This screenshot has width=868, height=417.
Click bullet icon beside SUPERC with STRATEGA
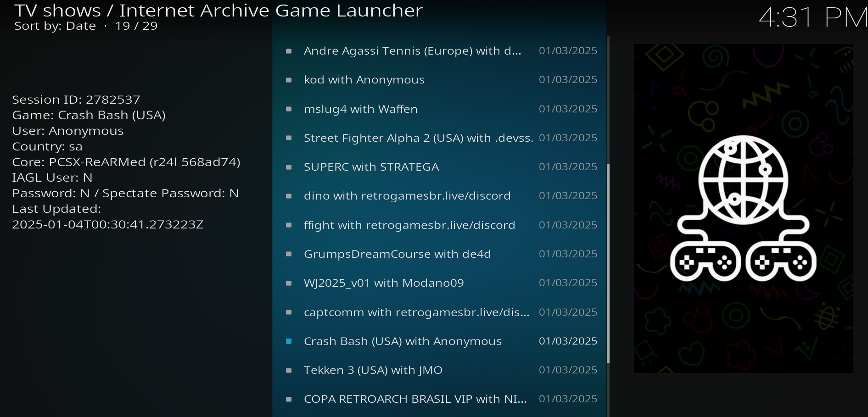point(289,167)
